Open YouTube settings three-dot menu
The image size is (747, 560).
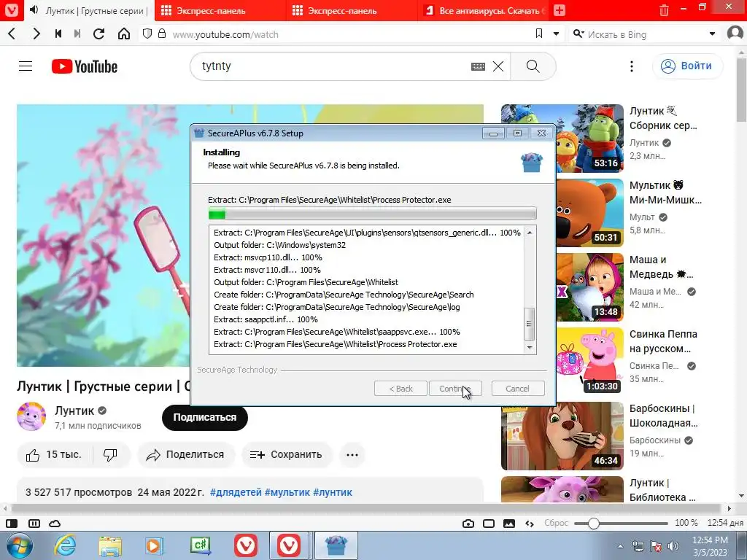pos(632,66)
